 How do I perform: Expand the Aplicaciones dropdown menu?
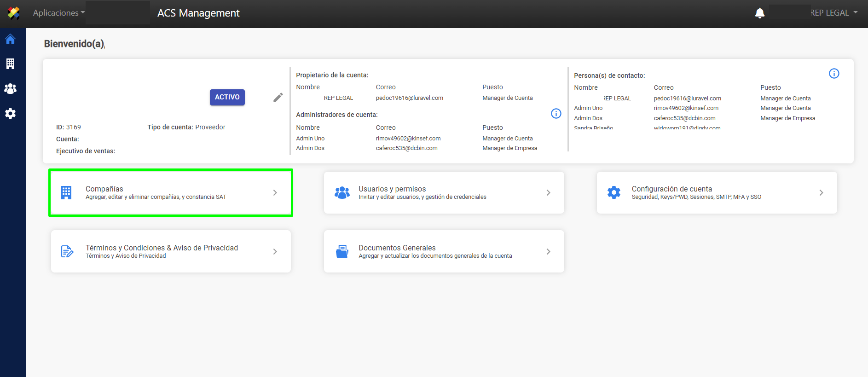(58, 13)
